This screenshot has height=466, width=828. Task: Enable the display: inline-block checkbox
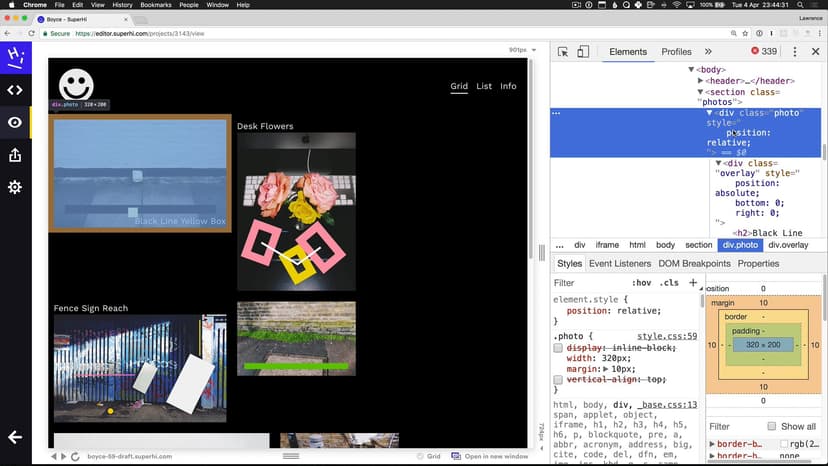[x=560, y=348]
